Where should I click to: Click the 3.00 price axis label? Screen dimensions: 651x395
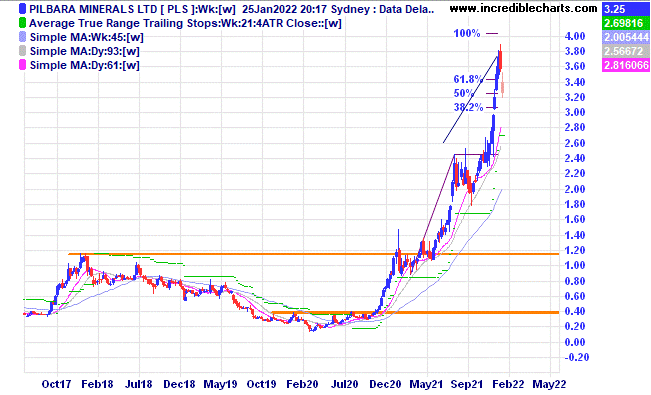(x=575, y=112)
